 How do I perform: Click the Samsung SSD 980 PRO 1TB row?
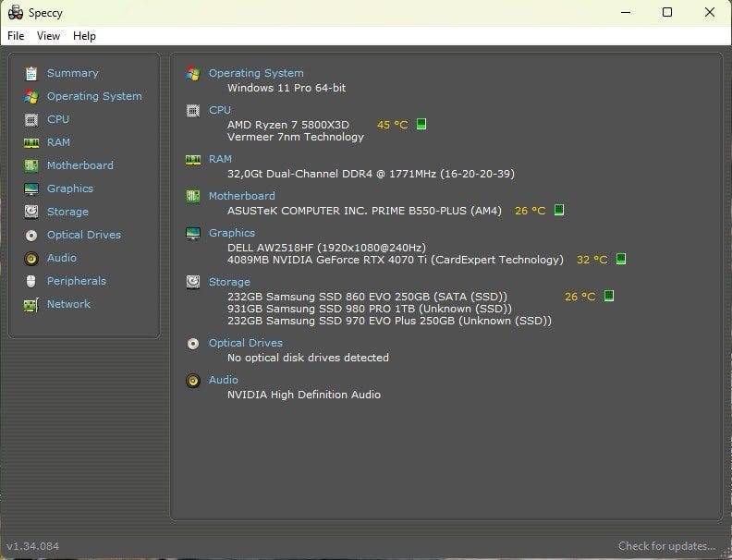coord(370,309)
